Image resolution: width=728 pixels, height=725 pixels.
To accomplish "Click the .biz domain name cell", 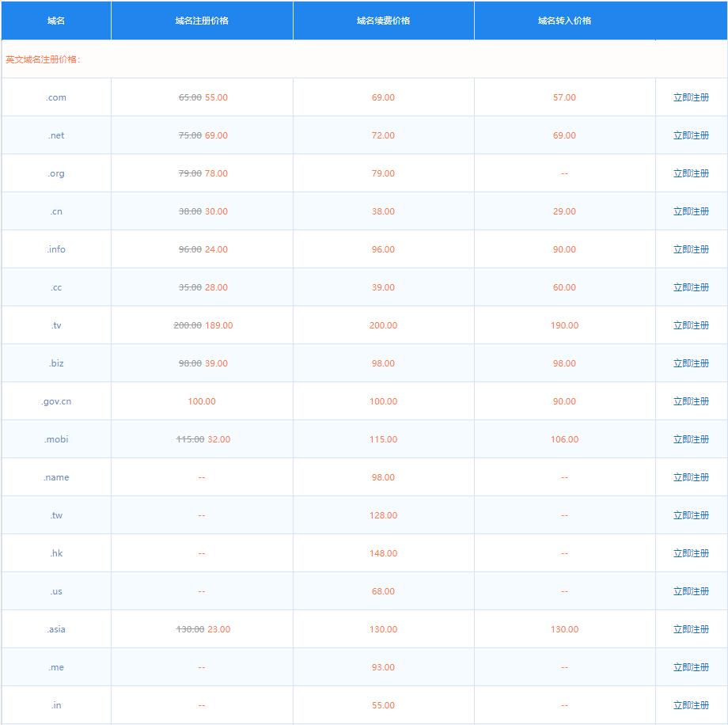I will pos(56,363).
